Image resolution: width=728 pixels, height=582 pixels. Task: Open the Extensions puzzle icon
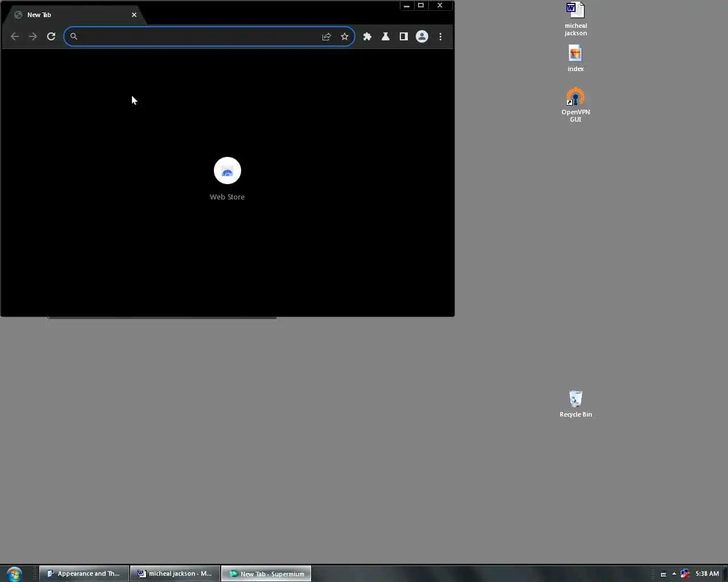[x=367, y=36]
